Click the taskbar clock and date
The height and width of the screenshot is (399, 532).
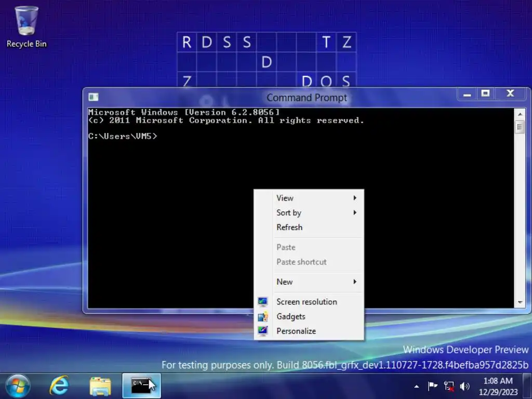pos(498,387)
